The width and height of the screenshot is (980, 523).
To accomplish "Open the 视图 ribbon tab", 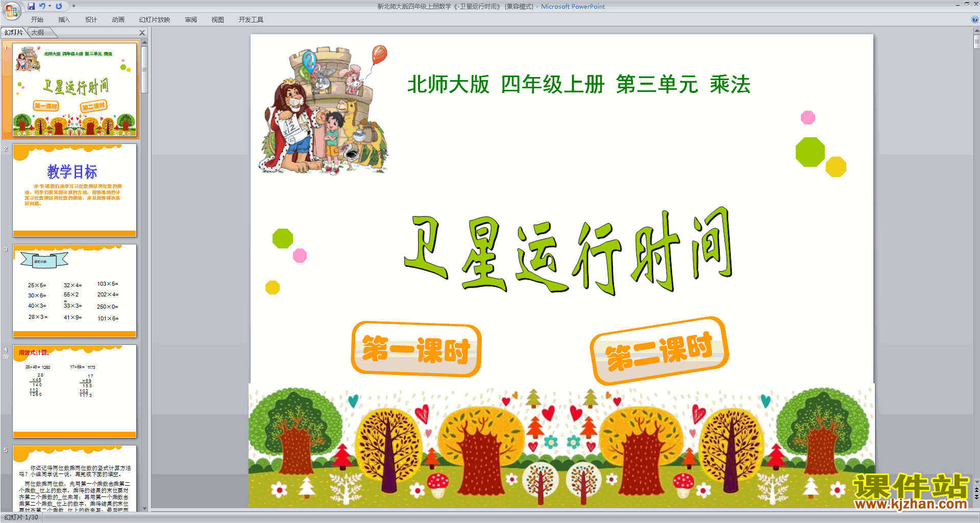I will (218, 20).
